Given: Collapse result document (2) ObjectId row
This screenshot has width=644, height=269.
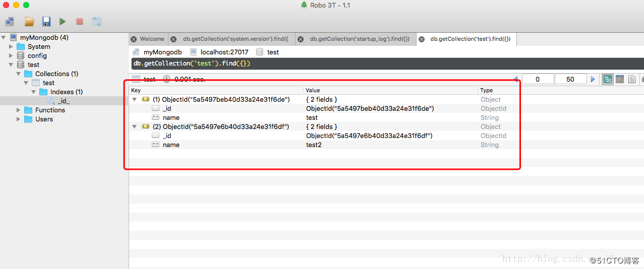Looking at the screenshot, I should click(x=135, y=126).
